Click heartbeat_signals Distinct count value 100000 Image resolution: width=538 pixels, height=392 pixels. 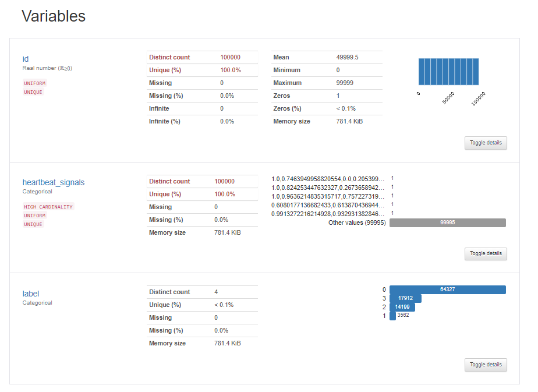224,181
